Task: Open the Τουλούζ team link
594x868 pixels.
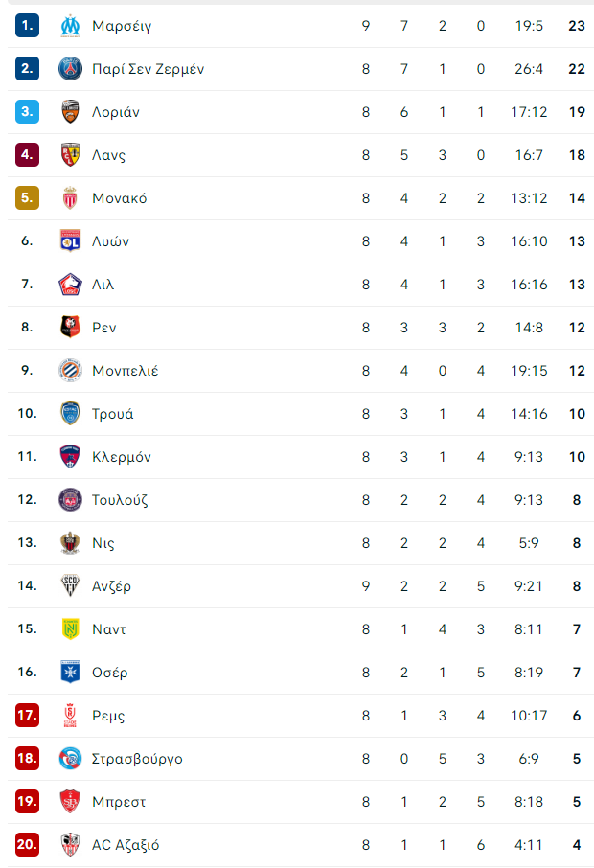Action: (x=120, y=499)
